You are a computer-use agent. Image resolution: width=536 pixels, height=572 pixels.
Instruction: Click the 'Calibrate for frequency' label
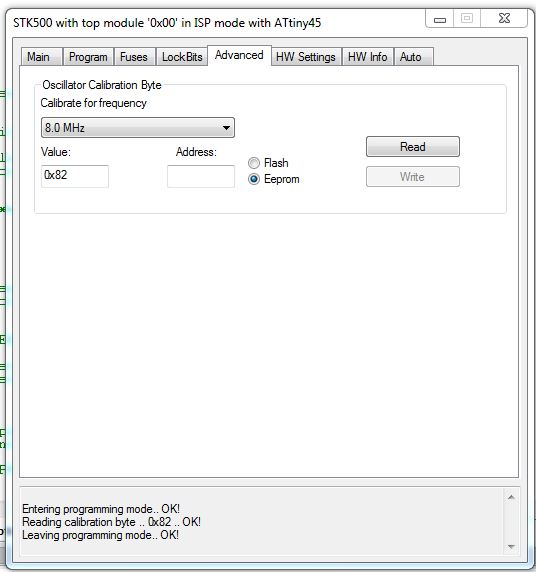[93, 103]
